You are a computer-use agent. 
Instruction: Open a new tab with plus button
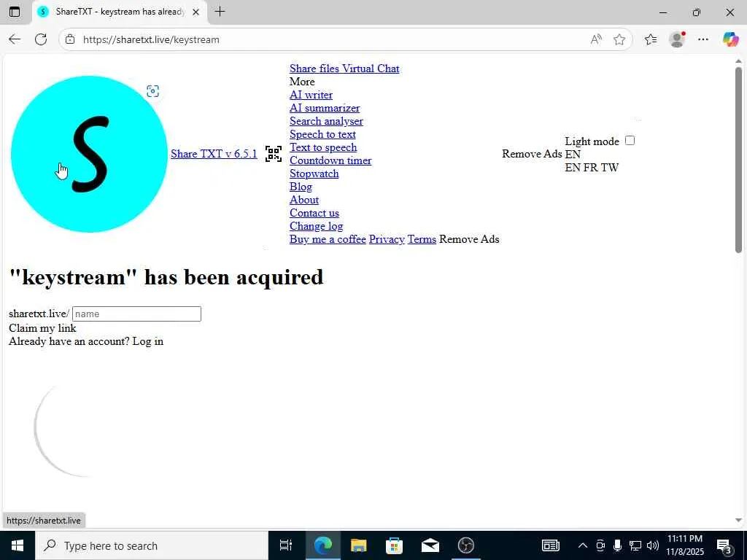220,12
